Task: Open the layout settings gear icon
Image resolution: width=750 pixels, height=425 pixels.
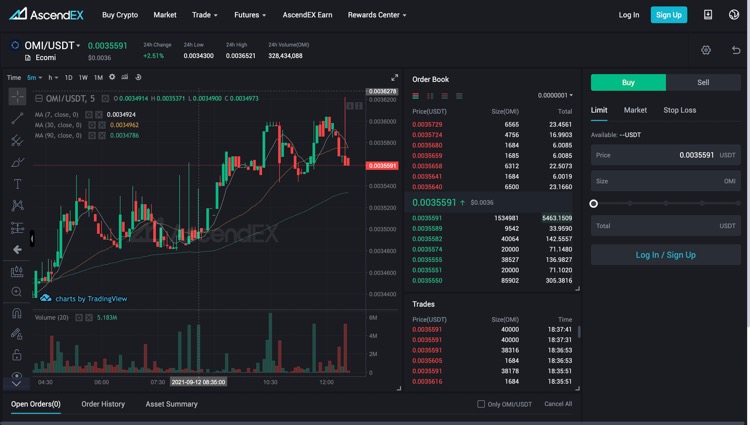Action: (706, 50)
